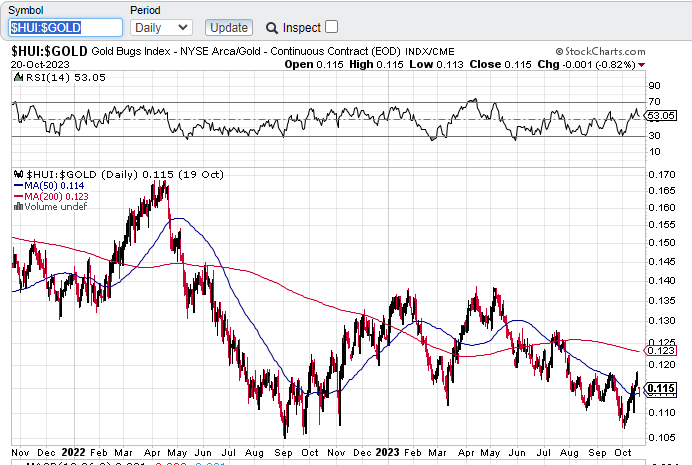This screenshot has width=692, height=465.
Task: Click the April 2022 price peak
Action: (163, 183)
